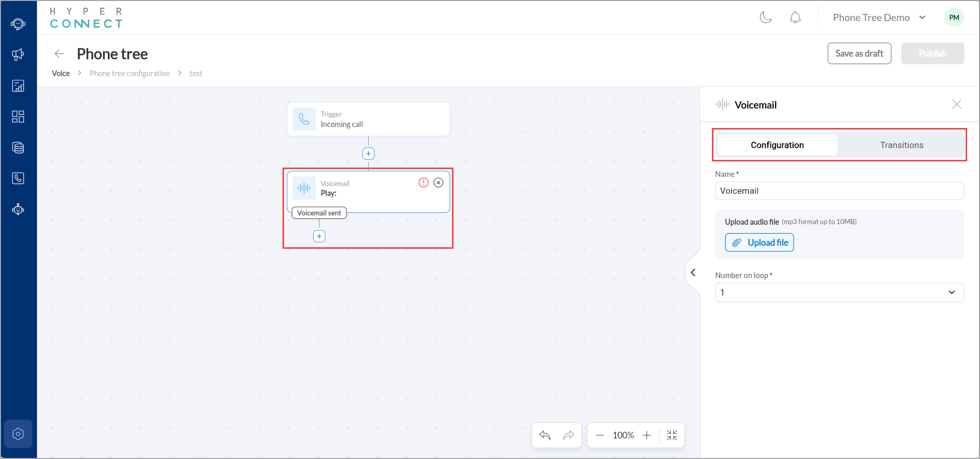
Task: Expand the Number on loop dropdown
Action: point(839,292)
